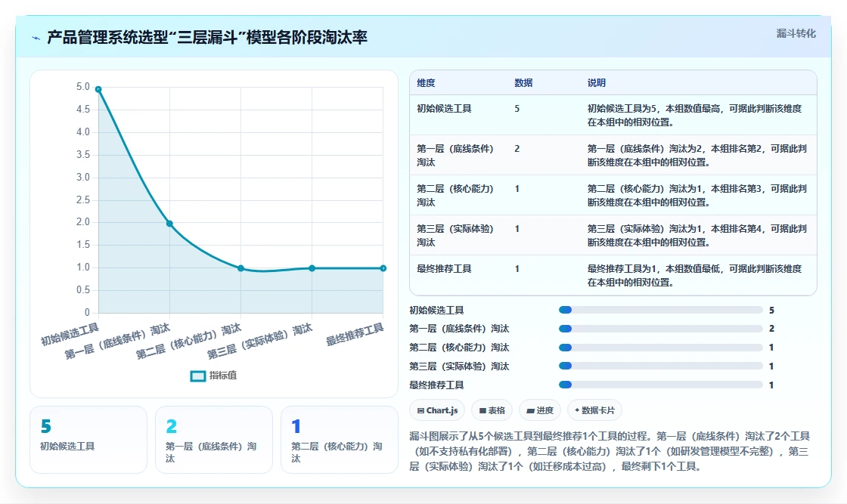Click the 2.5 y-axis label
847x504 pixels.
82,199
